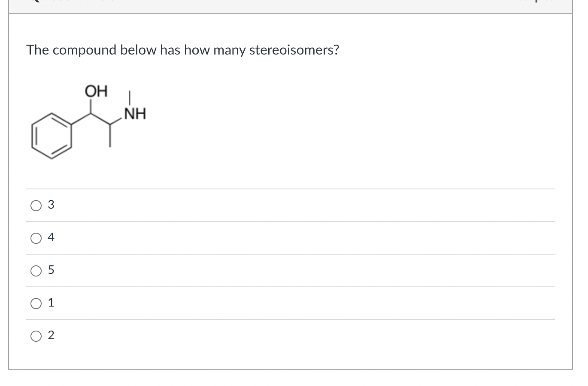Click the "3" answer label text
Screen dimensions: 588x386
pos(51,205)
